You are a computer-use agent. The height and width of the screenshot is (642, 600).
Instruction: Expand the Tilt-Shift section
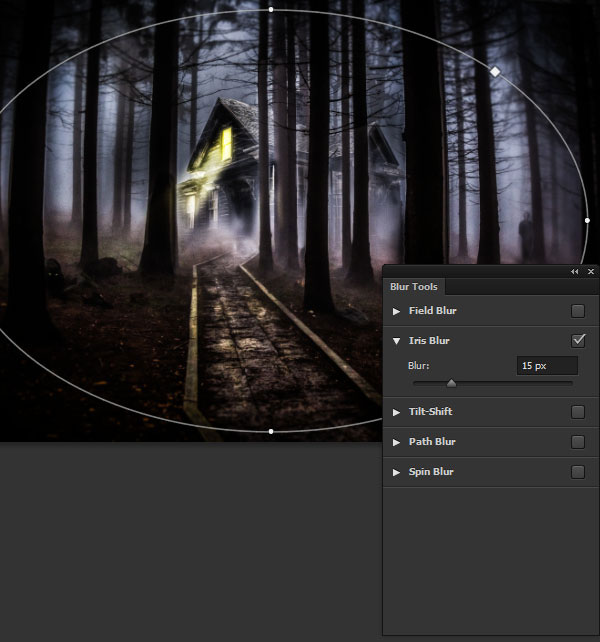(396, 412)
